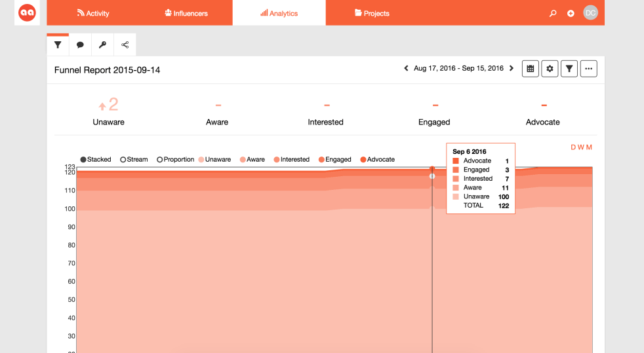The width and height of the screenshot is (644, 353).
Task: Toggle the Advocate series in legend
Action: pos(378,160)
